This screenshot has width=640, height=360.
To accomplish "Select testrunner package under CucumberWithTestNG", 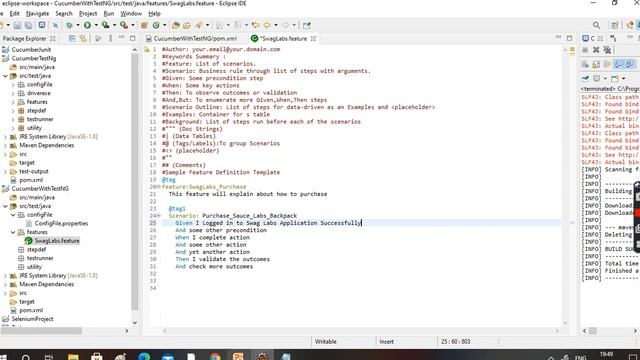I will click(40, 258).
